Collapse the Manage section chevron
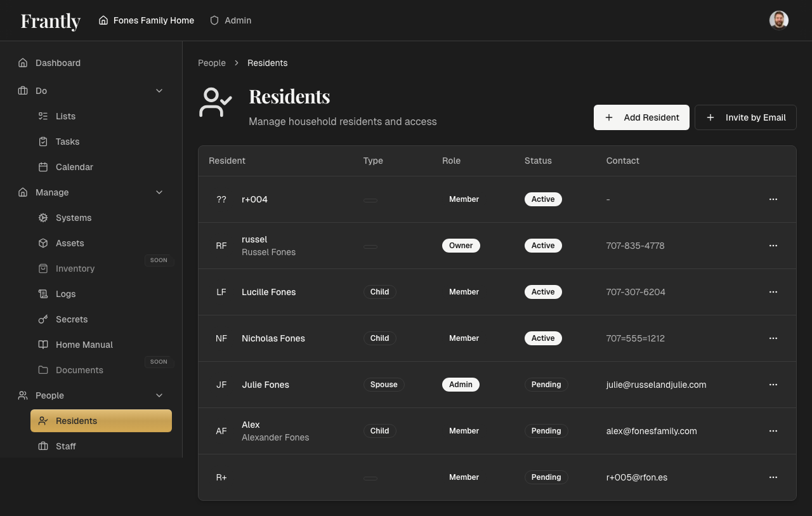The image size is (812, 516). (159, 192)
